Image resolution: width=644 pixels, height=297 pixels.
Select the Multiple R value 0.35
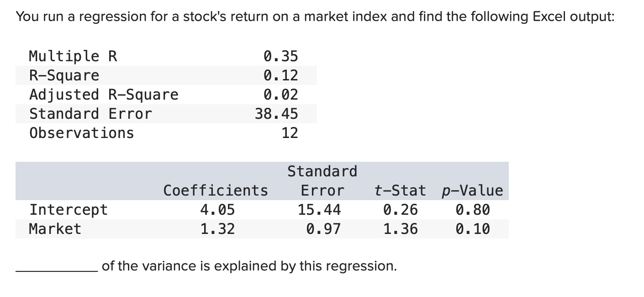pos(281,56)
